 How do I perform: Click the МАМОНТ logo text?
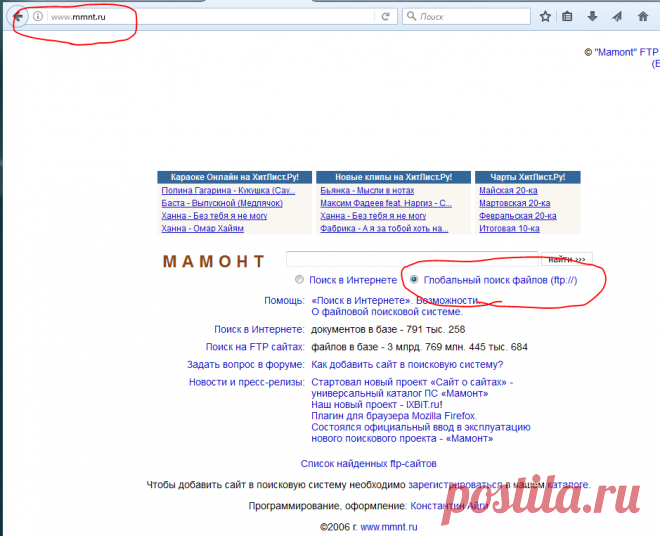click(214, 261)
